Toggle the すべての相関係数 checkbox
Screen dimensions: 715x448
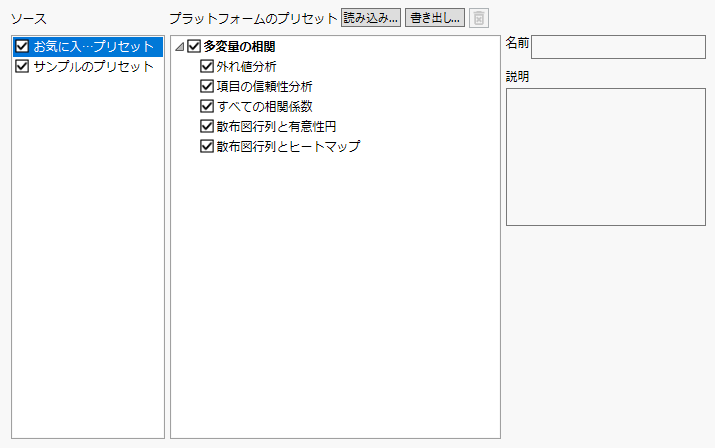coord(207,106)
